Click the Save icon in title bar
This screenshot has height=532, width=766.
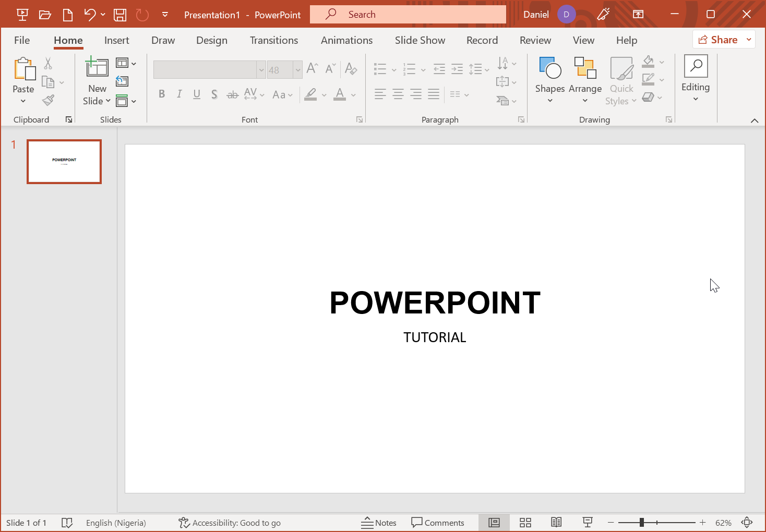120,15
